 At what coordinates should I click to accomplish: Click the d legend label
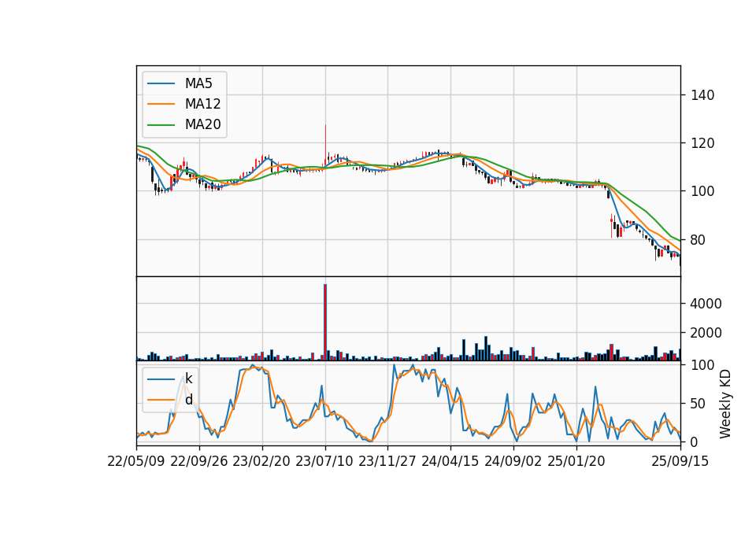tap(189, 400)
